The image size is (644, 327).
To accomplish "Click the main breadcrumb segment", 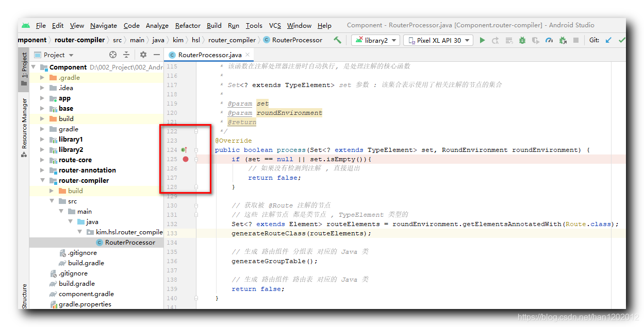I will pos(137,40).
